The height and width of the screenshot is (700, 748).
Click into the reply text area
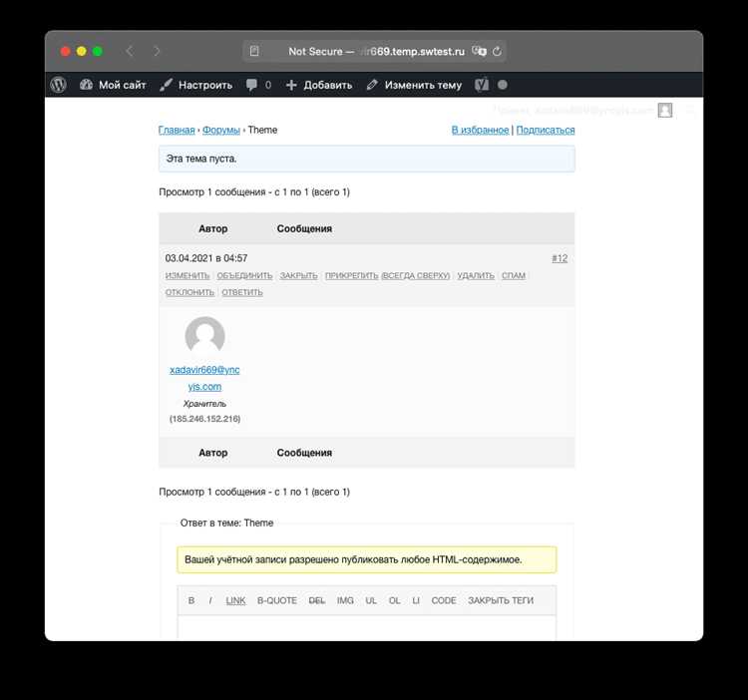tap(366, 627)
